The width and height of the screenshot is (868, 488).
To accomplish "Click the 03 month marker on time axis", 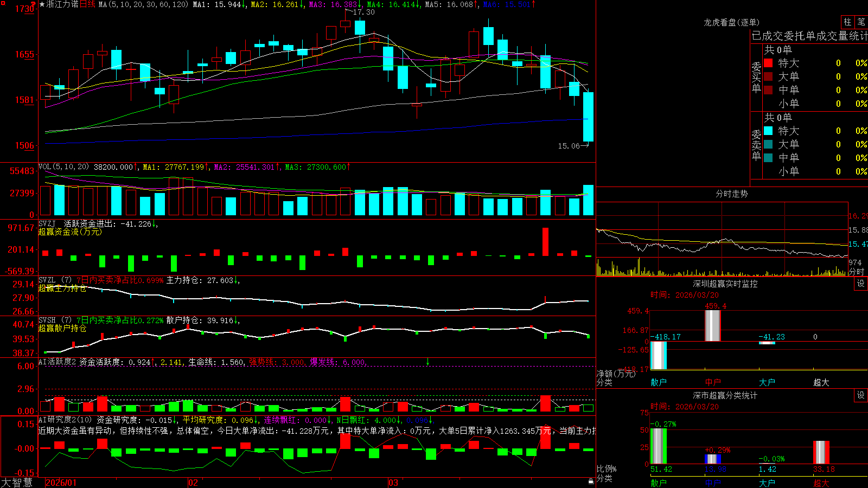I will click(x=393, y=483).
